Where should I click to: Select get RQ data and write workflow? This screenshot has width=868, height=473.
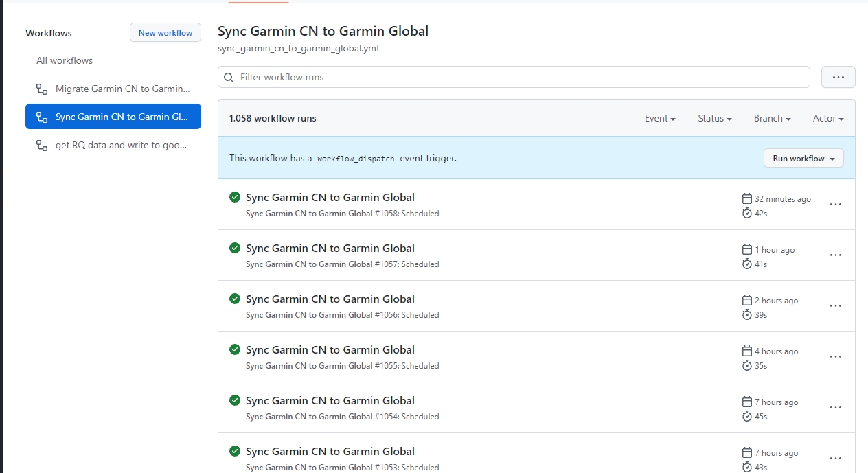coord(113,145)
